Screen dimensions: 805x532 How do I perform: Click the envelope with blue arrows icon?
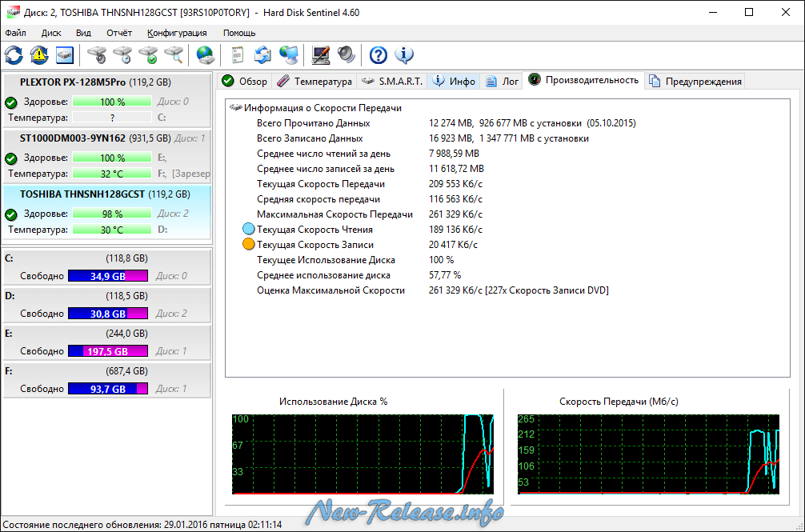tap(262, 55)
